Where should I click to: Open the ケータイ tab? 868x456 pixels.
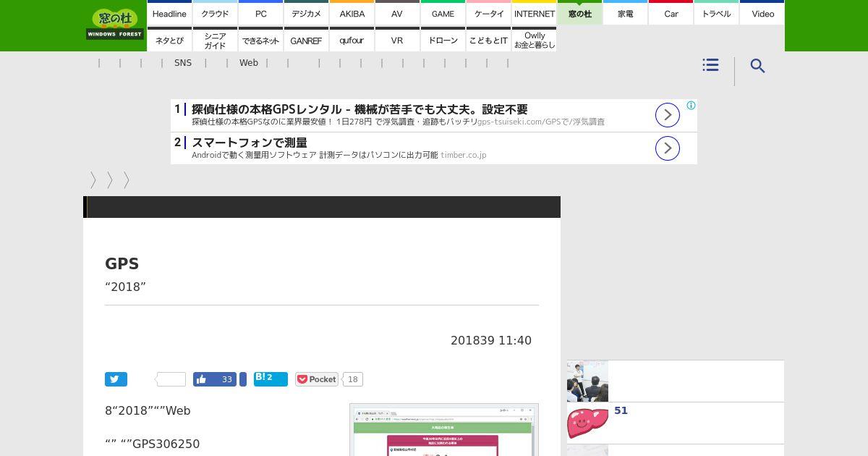click(488, 13)
